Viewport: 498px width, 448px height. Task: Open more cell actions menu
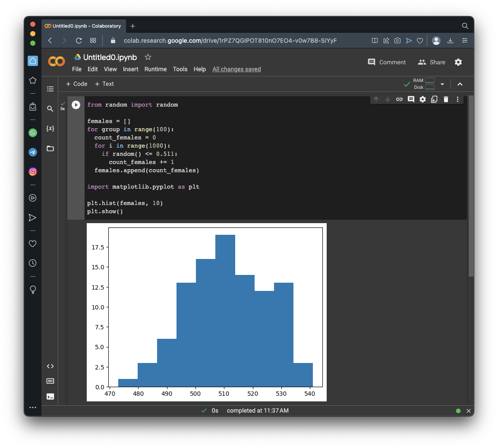(457, 99)
